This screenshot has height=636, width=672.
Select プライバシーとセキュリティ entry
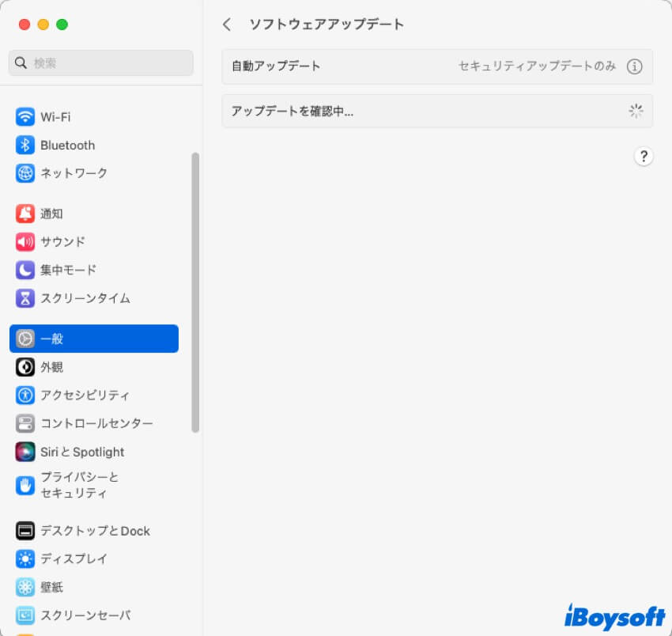point(79,485)
